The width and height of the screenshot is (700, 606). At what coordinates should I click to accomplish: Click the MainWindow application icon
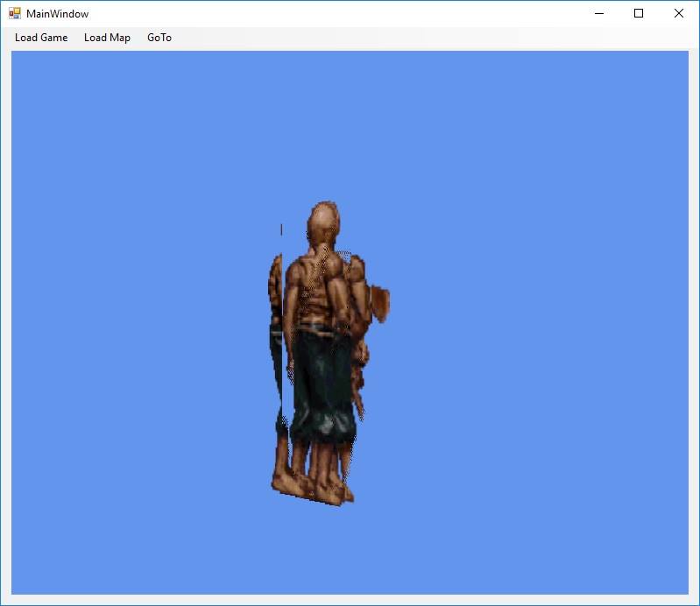pos(15,13)
